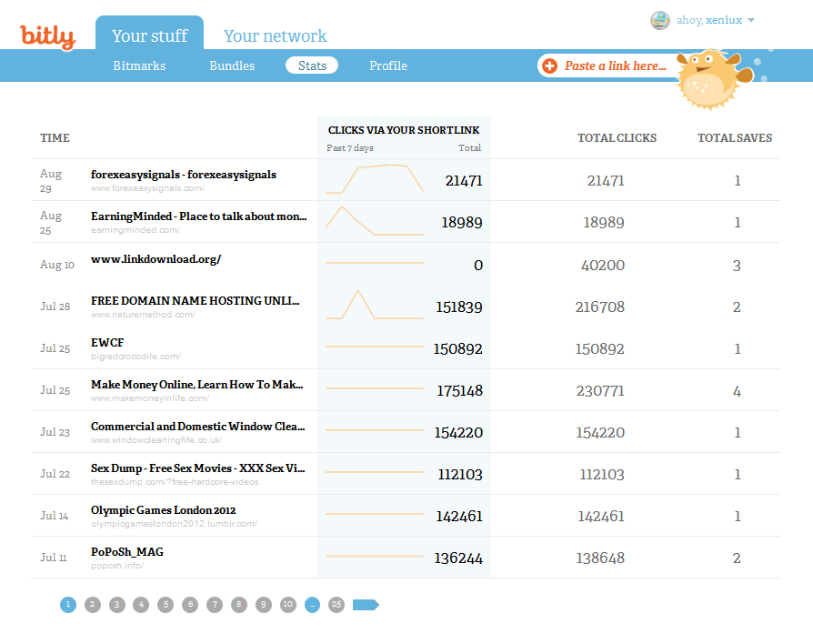Open the Your stuff tab
The height and width of the screenshot is (644, 813).
tap(149, 36)
